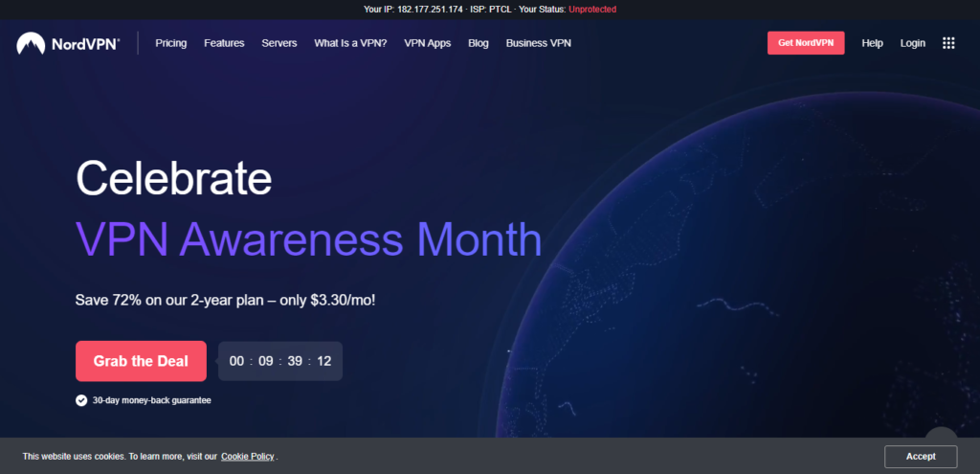Click the red Unprotected status text
Screen dimensions: 980x474
(x=592, y=10)
